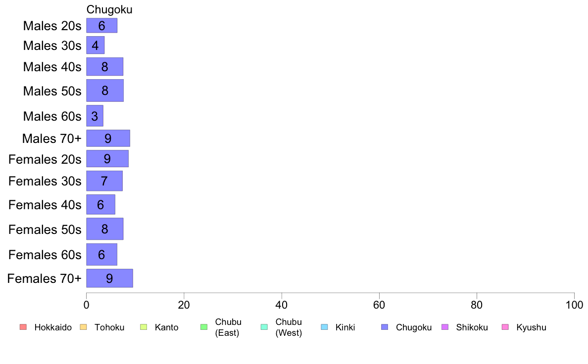Click the Kyushu legend label
588x364 pixels.
[x=531, y=327]
